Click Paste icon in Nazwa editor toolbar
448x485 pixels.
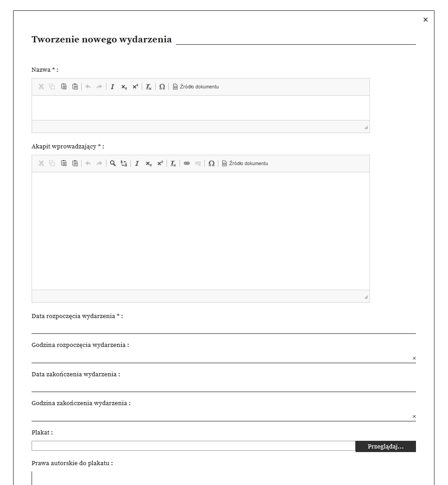[x=64, y=87]
